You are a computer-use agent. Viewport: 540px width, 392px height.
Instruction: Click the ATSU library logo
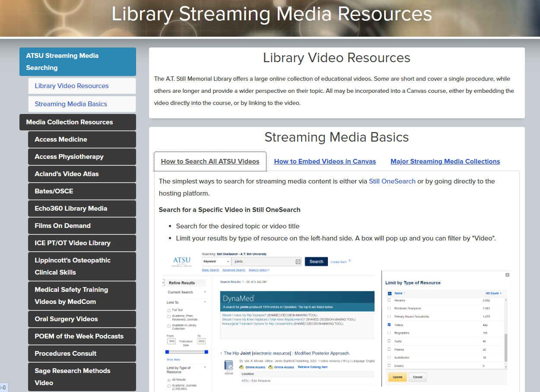181,262
